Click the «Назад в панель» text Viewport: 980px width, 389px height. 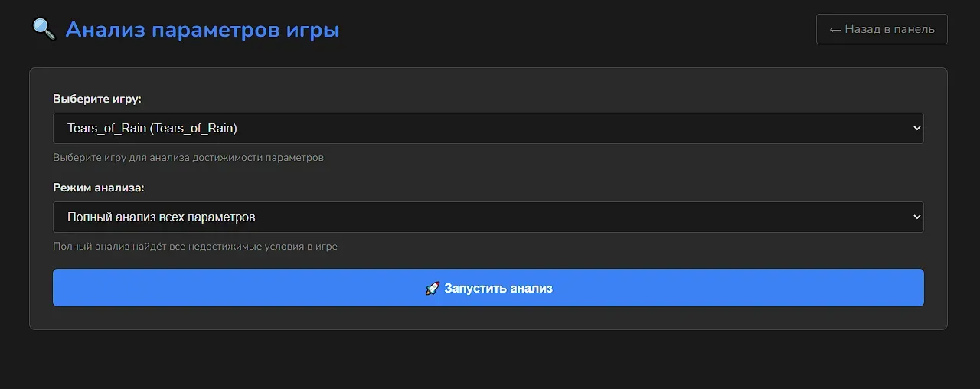[x=890, y=29]
